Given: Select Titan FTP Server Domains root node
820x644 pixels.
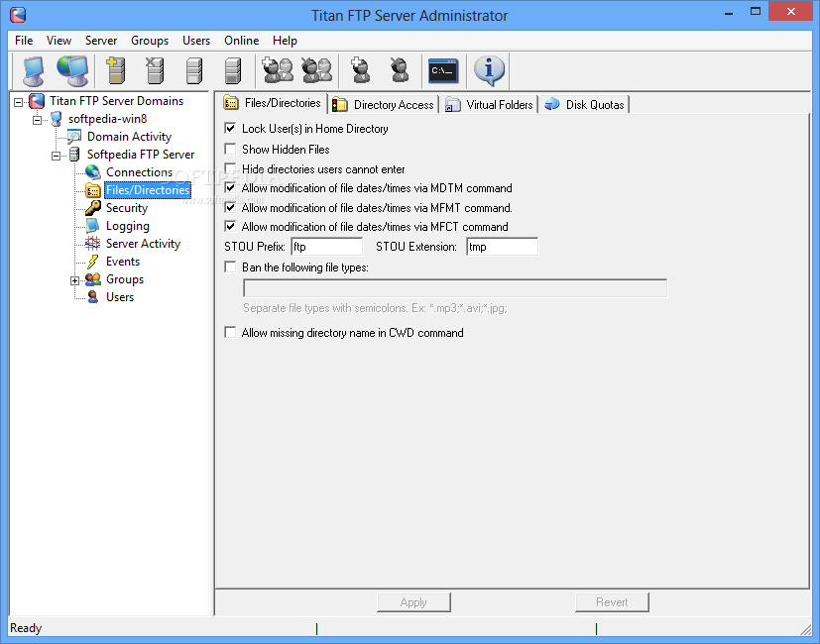Looking at the screenshot, I should [116, 101].
